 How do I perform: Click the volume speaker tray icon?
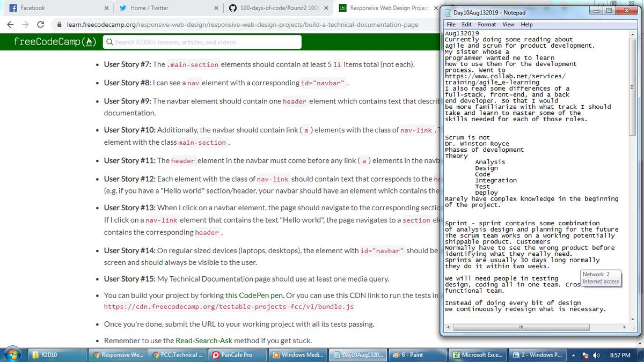(596, 354)
